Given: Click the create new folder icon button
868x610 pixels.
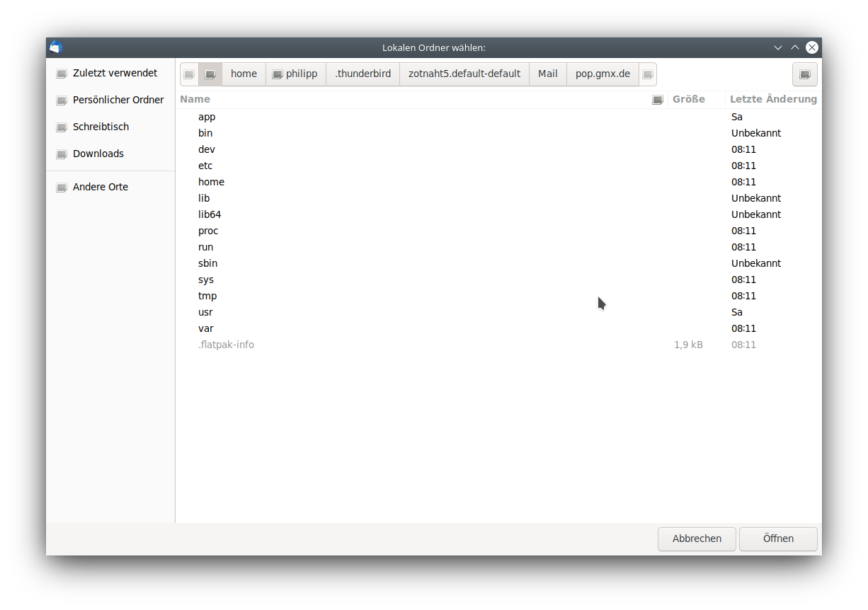Looking at the screenshot, I should click(x=804, y=74).
